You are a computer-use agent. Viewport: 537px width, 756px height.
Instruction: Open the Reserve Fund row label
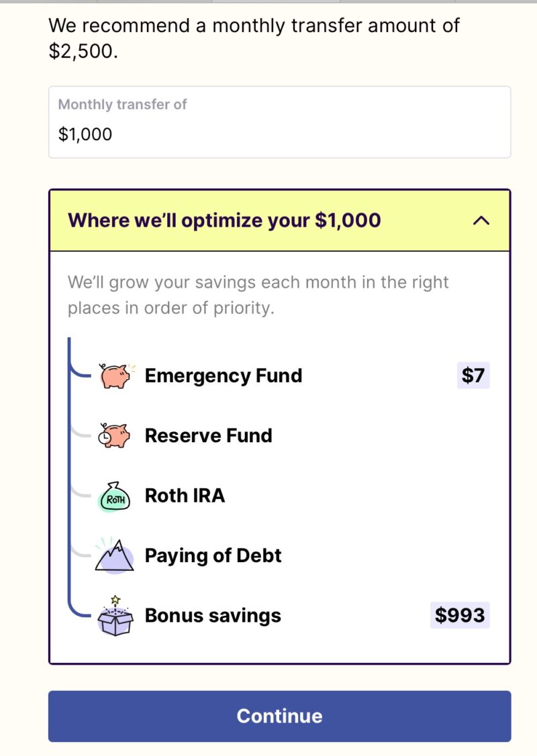[209, 435]
